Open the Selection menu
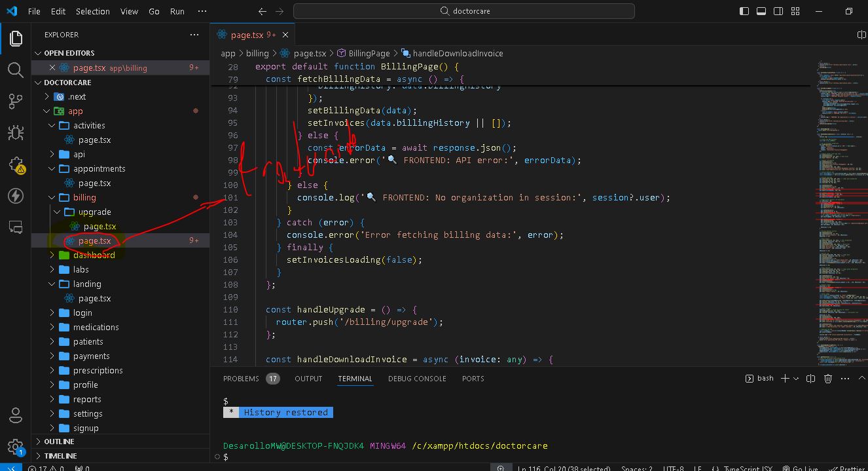Screen dimensions: 868x471 tap(92, 11)
